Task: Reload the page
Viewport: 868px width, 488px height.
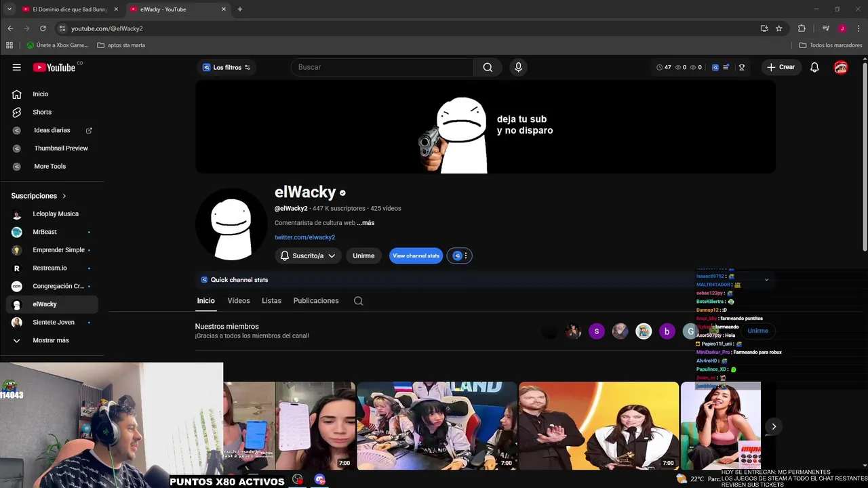Action: 43,28
